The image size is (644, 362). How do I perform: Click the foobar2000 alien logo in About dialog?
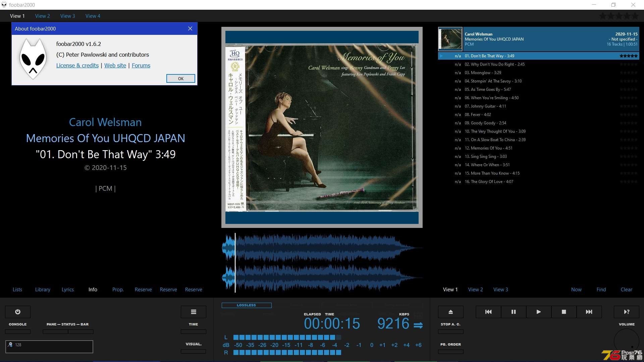[33, 59]
